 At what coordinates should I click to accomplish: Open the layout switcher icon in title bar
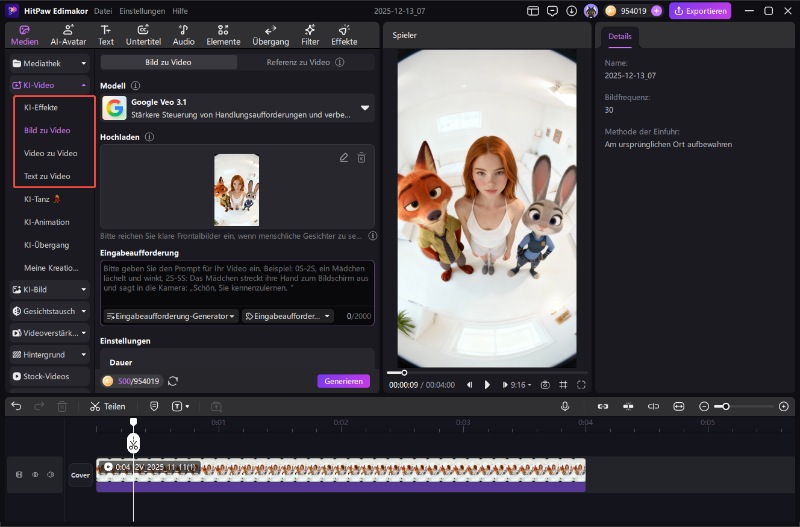click(533, 11)
